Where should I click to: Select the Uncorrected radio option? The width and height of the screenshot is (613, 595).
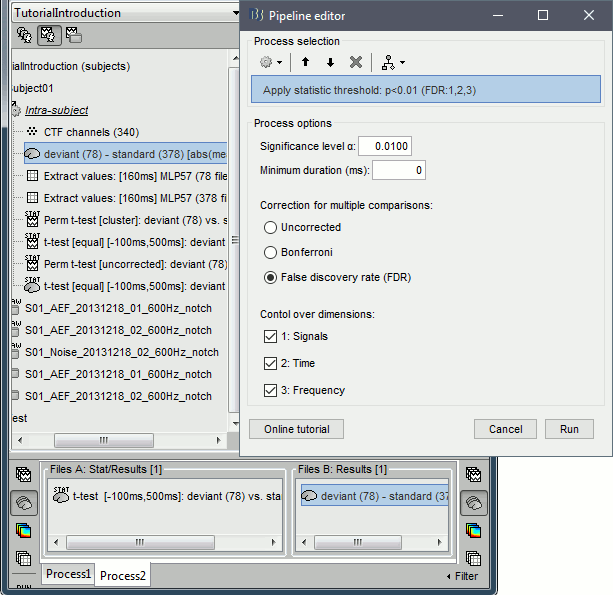pyautogui.click(x=270, y=227)
